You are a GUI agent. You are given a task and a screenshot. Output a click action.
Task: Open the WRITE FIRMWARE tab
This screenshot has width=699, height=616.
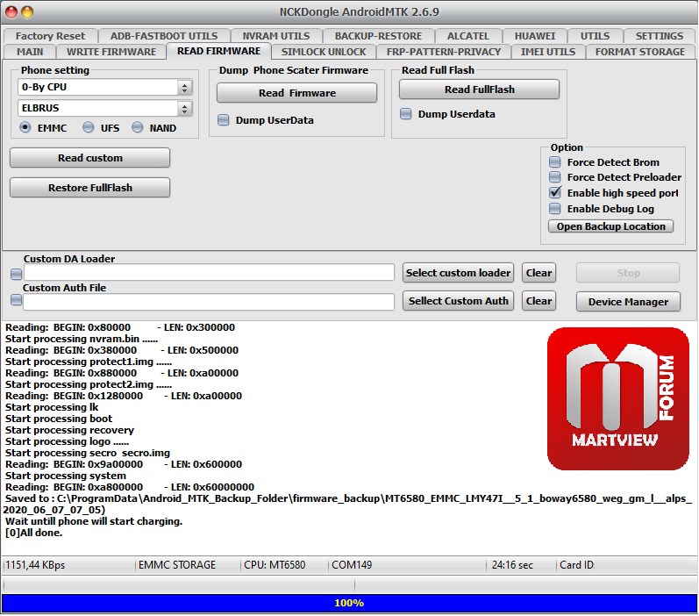coord(111,52)
